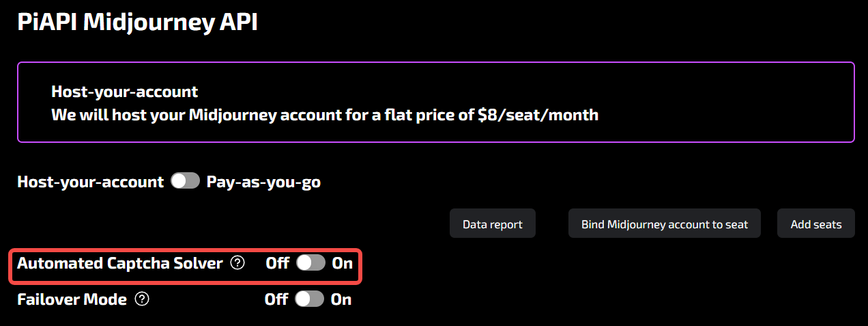Open the Data report
This screenshot has width=868, height=326.
click(x=492, y=224)
